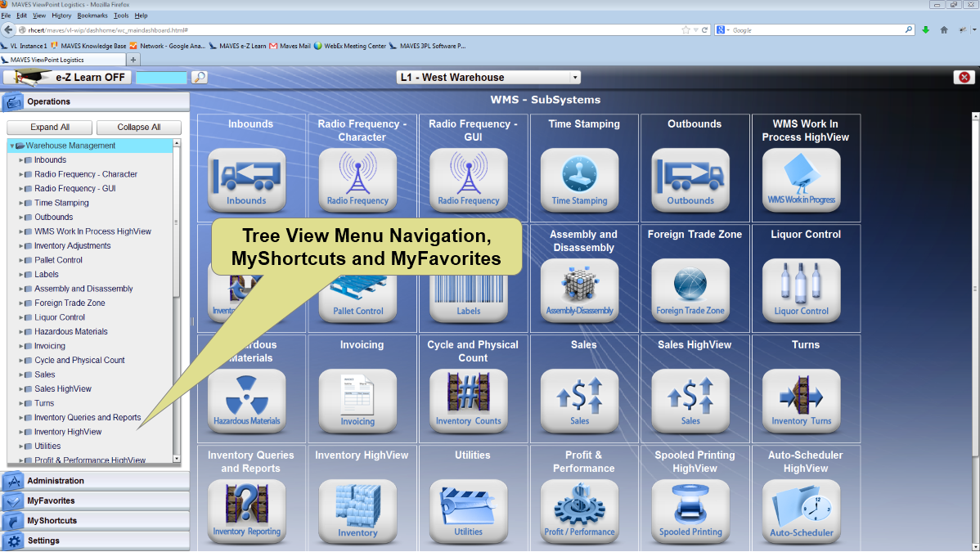
Task: Open the Inbounds subsystem icon
Action: [246, 180]
